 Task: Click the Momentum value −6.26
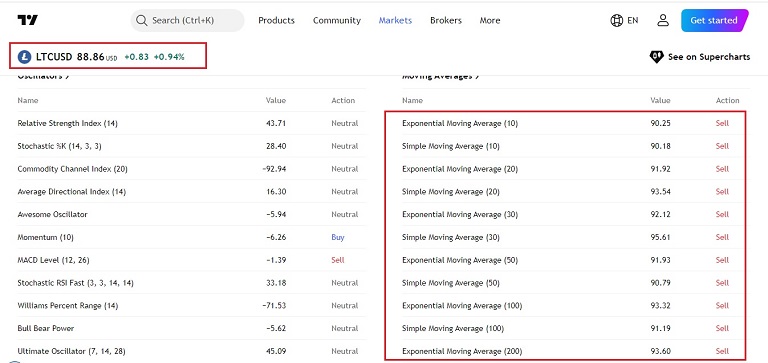(x=276, y=237)
